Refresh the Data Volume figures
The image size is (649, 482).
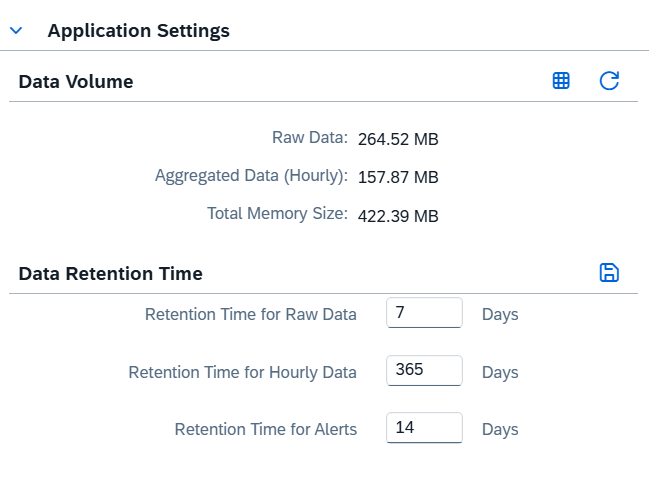point(609,81)
